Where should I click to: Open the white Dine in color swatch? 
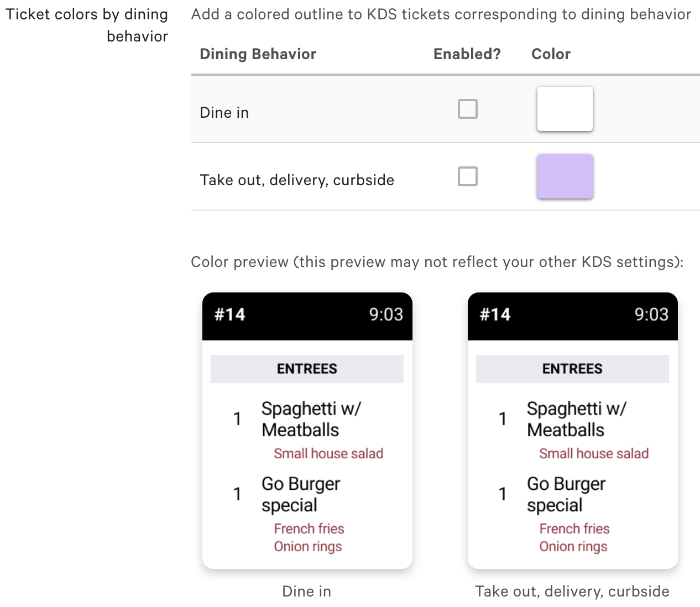[x=565, y=108]
